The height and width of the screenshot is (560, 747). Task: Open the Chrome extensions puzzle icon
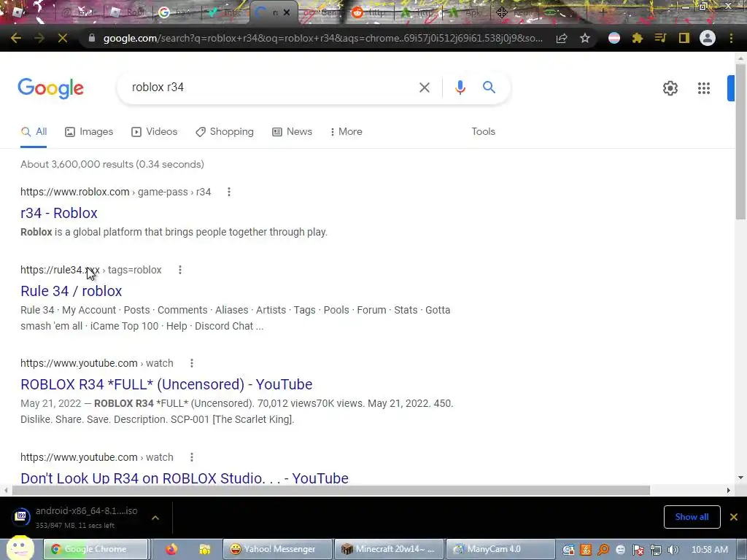[x=638, y=38]
